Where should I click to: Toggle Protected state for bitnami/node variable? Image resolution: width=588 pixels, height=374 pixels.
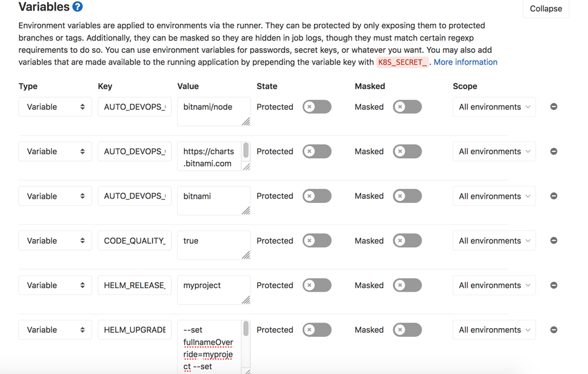[317, 107]
